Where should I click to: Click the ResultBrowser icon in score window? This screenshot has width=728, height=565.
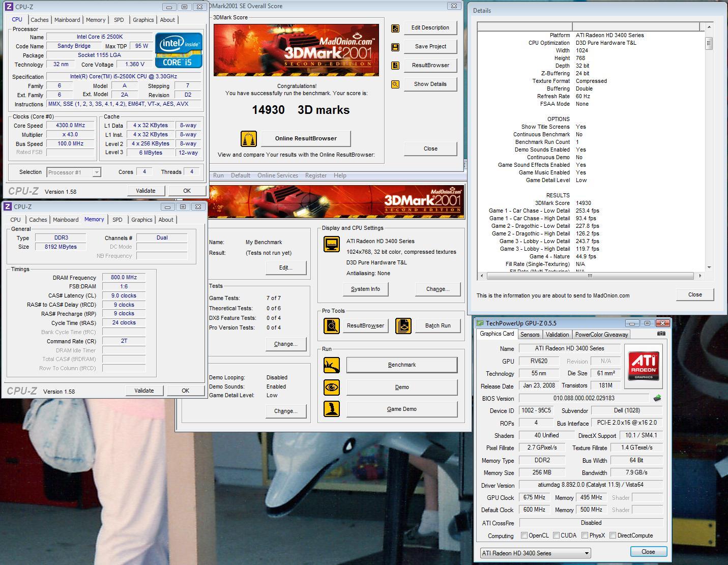pyautogui.click(x=395, y=66)
